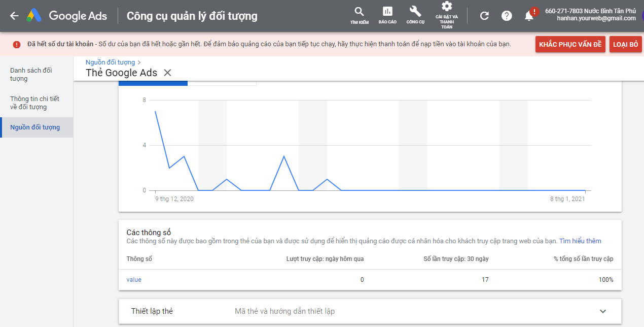Open Thông tin chi tiết về đối tượng
Screen dimensions: 644x327
tap(34, 103)
